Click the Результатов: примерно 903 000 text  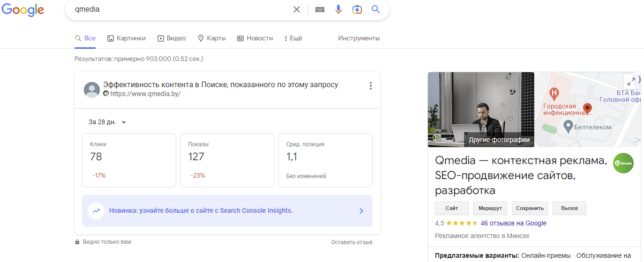point(139,59)
